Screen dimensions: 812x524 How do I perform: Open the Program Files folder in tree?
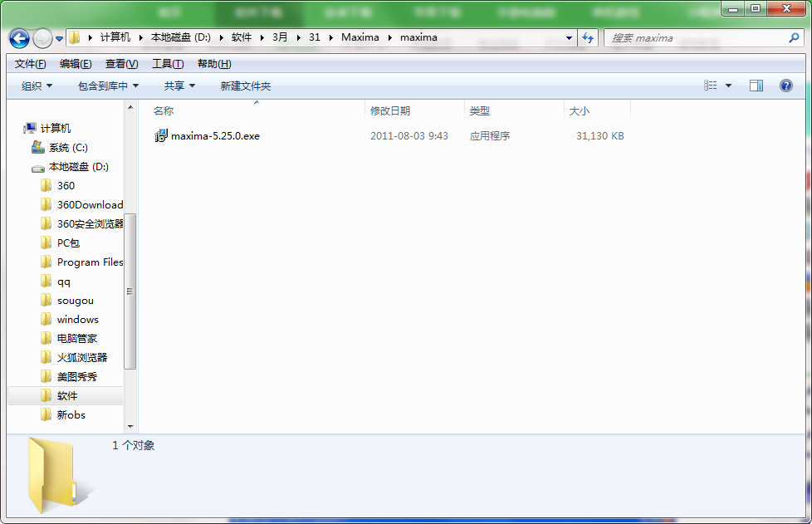click(90, 262)
